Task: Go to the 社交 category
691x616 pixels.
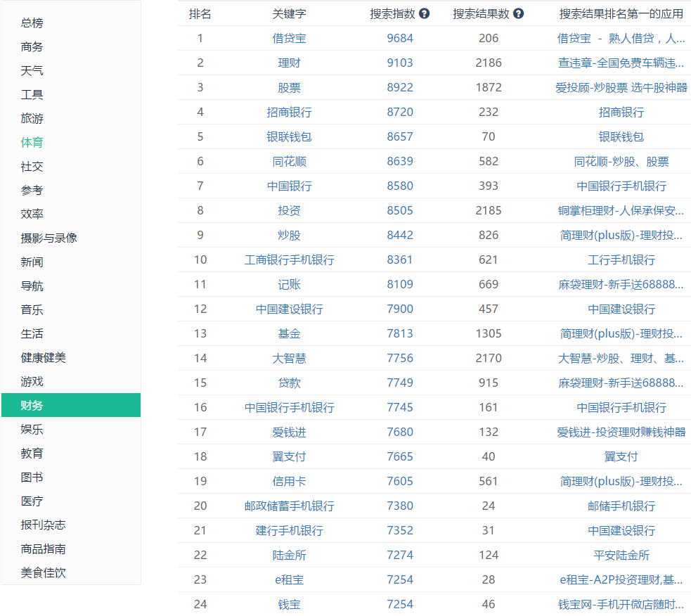Action: (x=32, y=167)
